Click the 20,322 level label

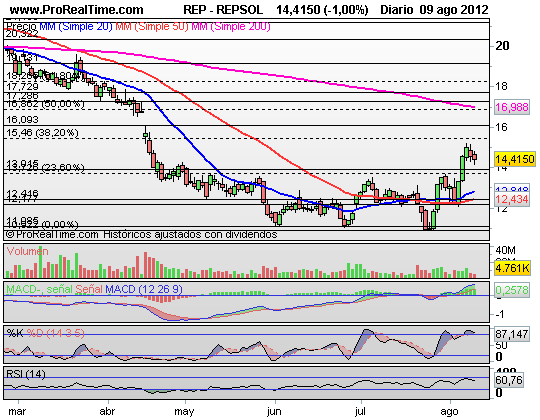click(21, 34)
